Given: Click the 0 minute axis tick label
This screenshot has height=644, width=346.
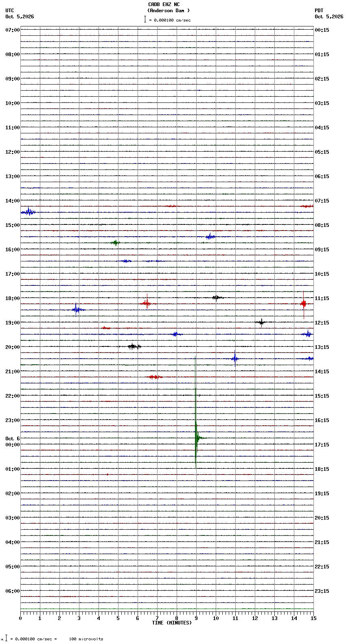Looking at the screenshot, I should tap(20, 618).
